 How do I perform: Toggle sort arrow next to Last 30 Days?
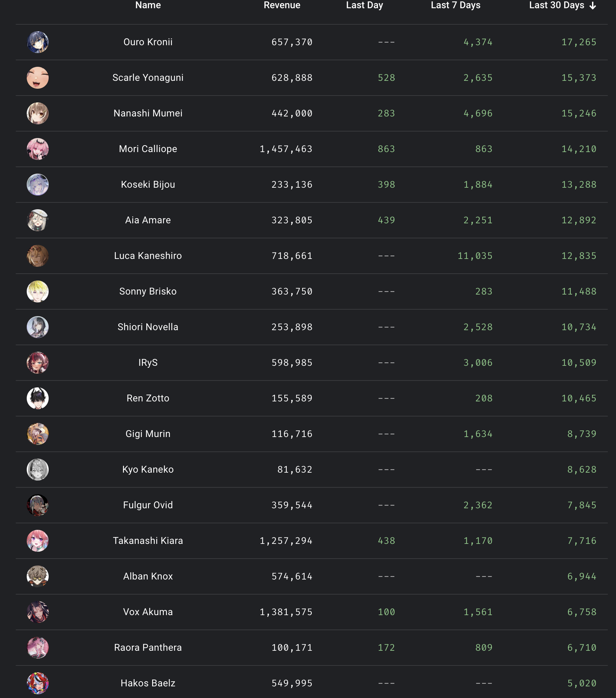point(593,5)
